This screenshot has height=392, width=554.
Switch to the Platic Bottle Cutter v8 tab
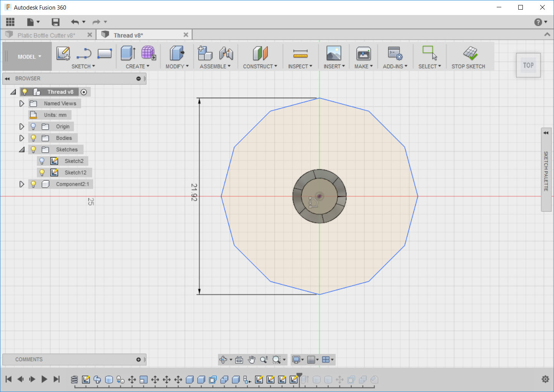point(48,35)
